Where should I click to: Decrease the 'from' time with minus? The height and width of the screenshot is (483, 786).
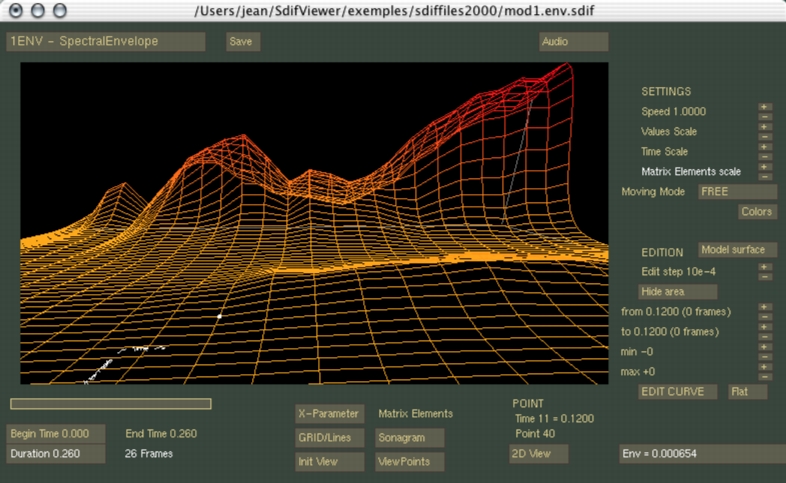[x=764, y=316]
